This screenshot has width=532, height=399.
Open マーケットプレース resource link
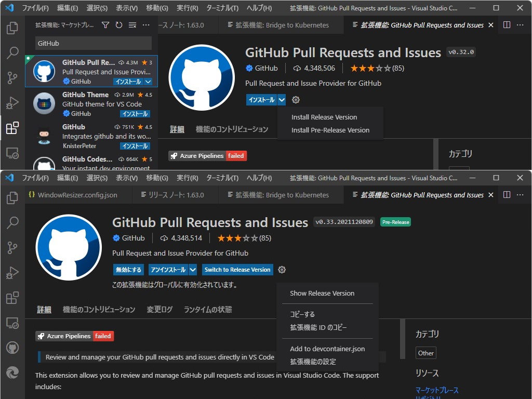(436, 390)
